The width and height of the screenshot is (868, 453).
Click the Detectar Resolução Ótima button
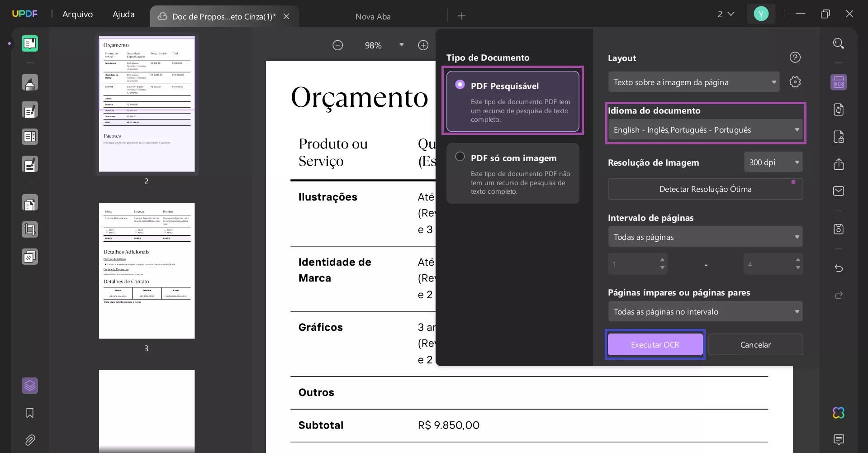point(705,189)
